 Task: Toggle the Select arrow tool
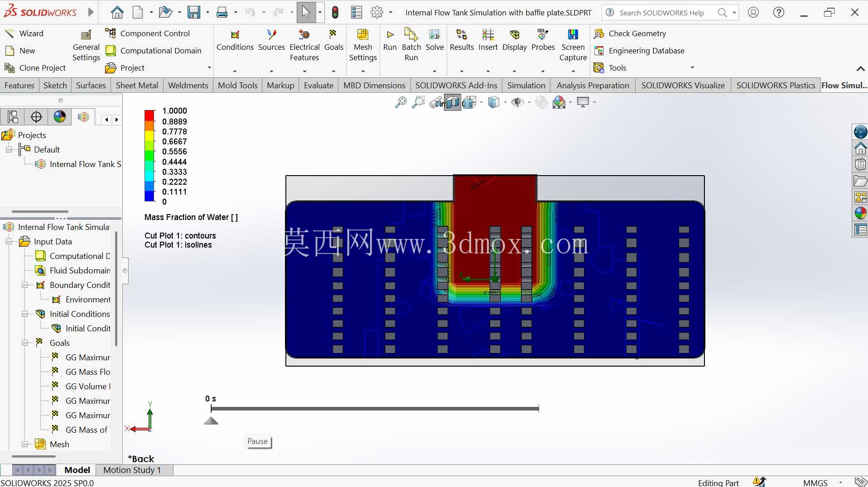pyautogui.click(x=306, y=12)
